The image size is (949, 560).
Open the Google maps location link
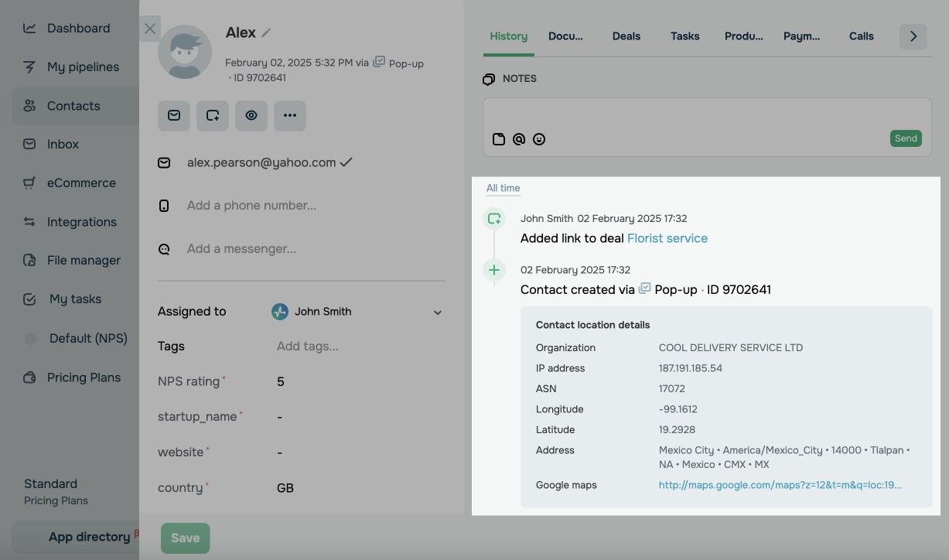780,485
